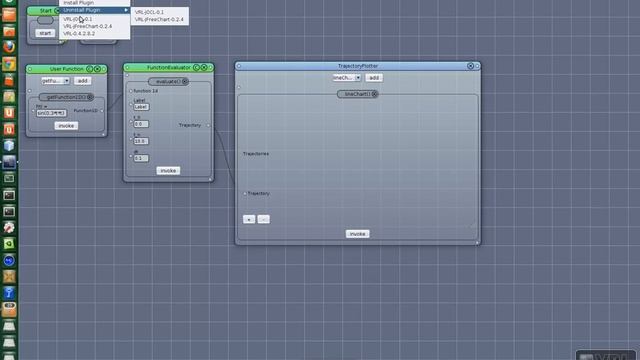Click the start button in Start window
640x360 pixels.
coord(45,33)
